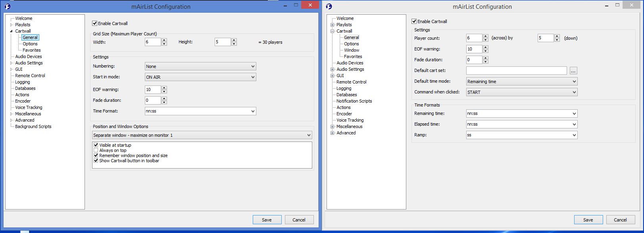Open the Start in mode dropdown
The height and width of the screenshot is (233, 644).
click(200, 77)
